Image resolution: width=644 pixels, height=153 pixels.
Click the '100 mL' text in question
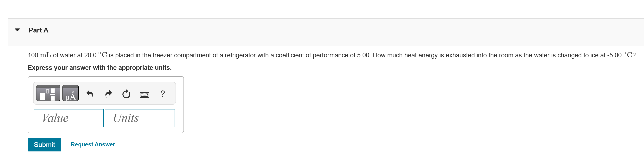[x=39, y=55]
